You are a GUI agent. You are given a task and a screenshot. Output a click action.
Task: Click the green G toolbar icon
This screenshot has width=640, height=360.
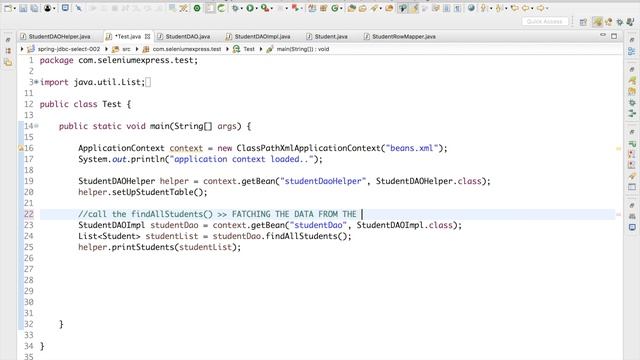pos(335,8)
